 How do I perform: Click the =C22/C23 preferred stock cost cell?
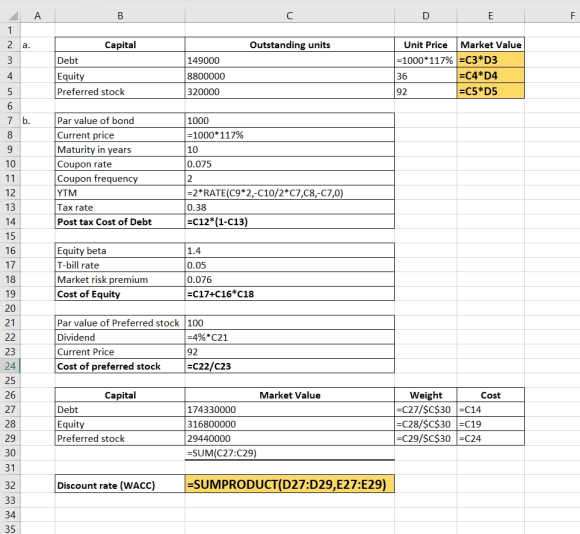[x=290, y=366]
